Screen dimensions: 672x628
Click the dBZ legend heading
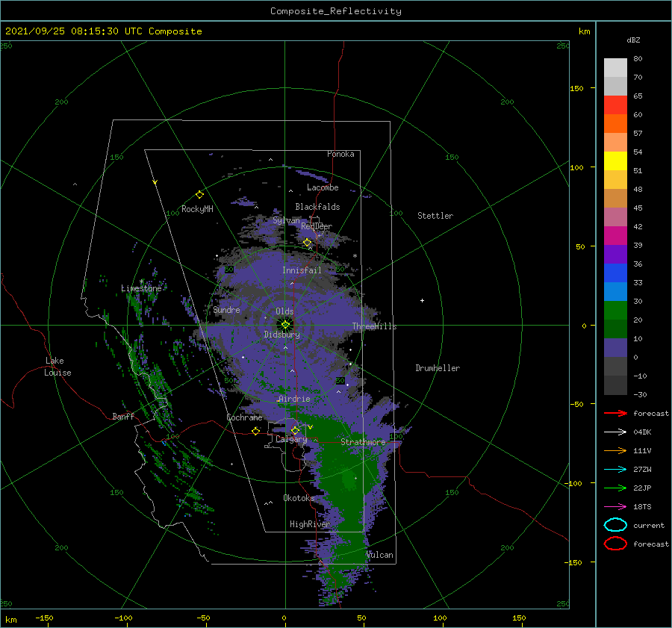tap(633, 40)
